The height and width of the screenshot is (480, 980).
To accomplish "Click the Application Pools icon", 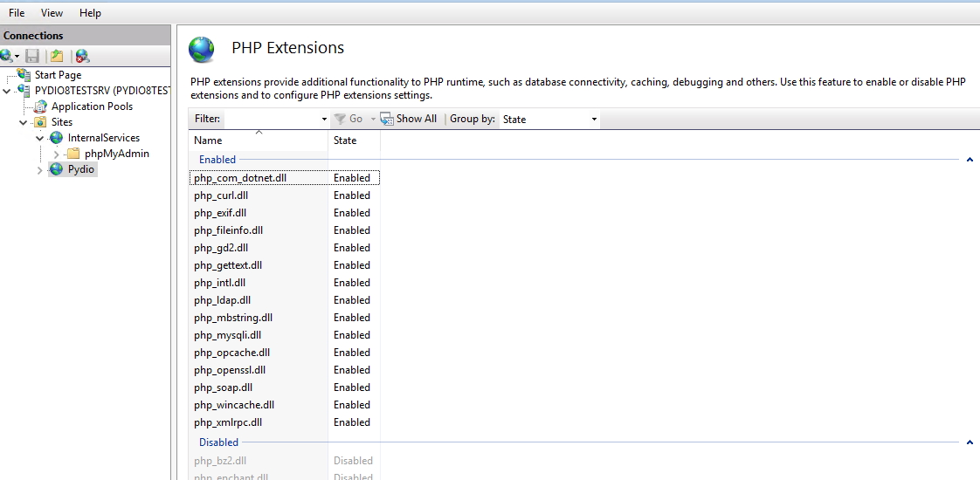I will click(x=41, y=106).
